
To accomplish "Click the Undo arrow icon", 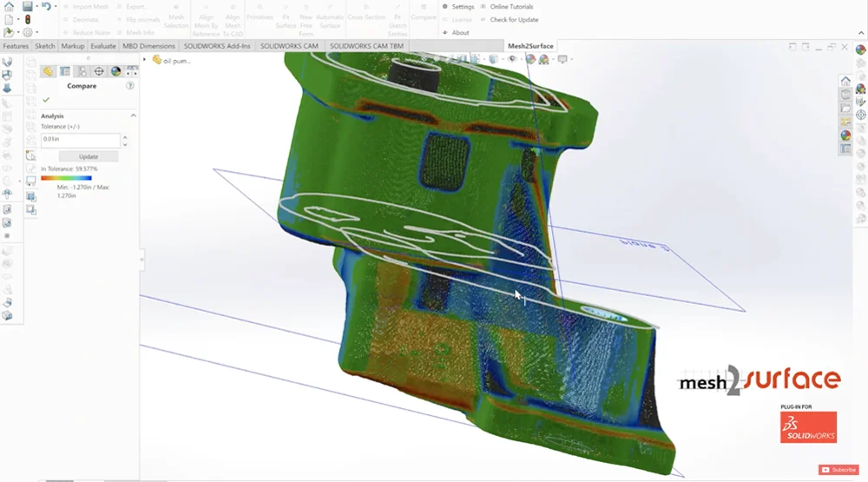I will tap(47, 6).
